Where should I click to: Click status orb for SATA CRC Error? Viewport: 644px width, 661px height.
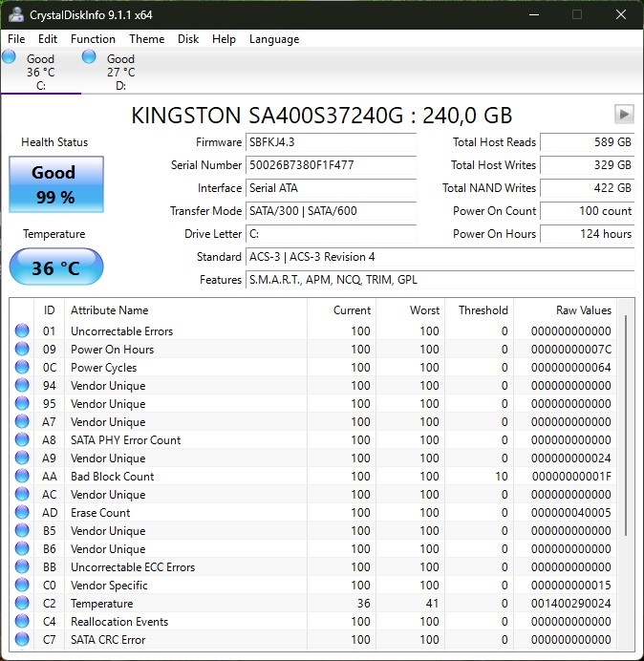tap(22, 639)
